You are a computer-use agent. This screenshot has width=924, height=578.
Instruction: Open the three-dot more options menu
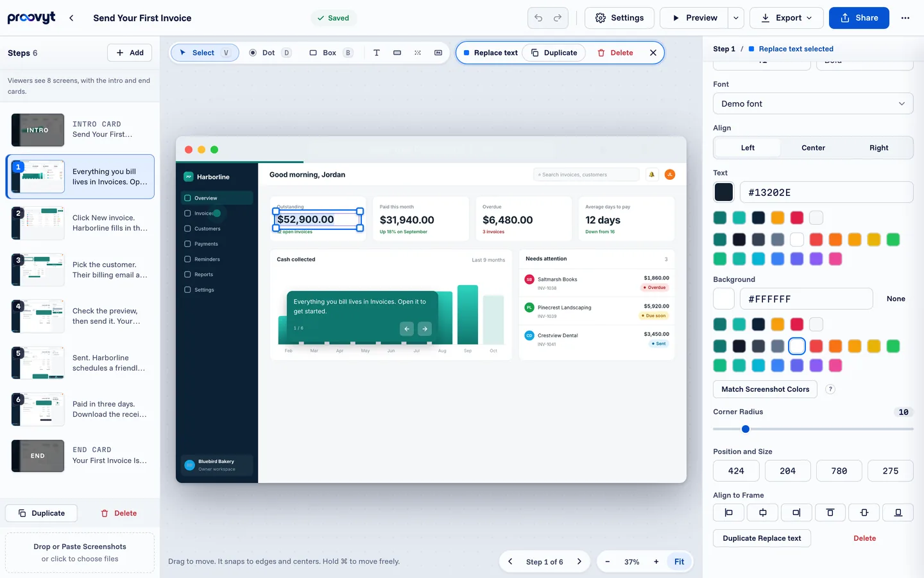tap(905, 18)
